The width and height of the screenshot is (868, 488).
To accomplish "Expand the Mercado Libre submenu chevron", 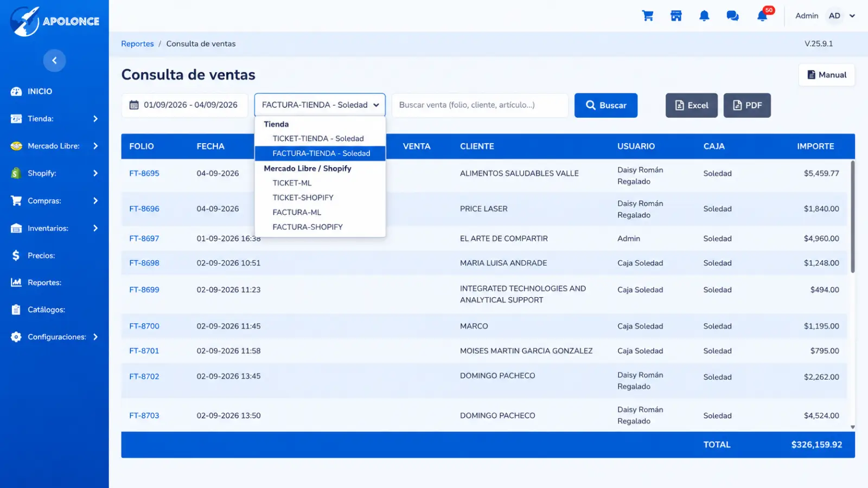I will coord(95,146).
